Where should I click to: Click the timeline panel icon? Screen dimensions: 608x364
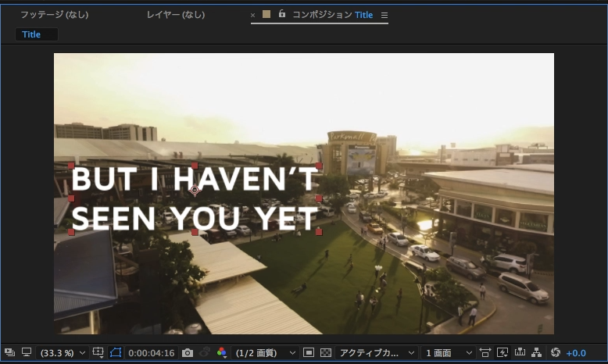[x=520, y=352]
